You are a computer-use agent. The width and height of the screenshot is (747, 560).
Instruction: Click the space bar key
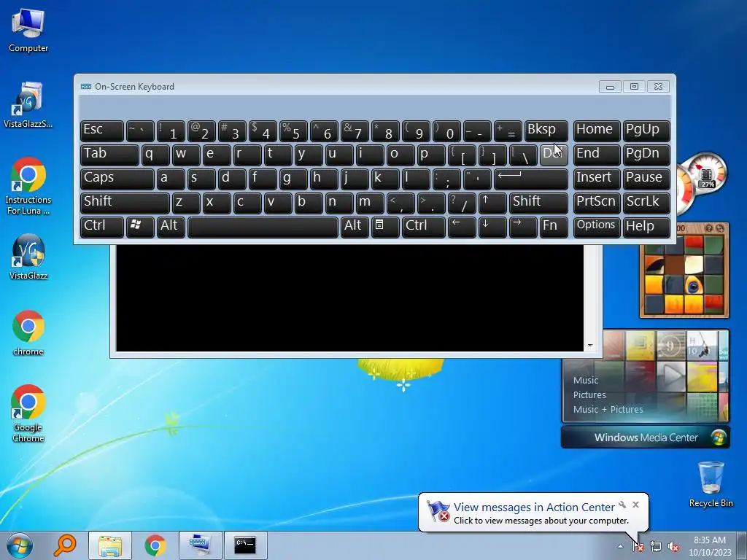pyautogui.click(x=263, y=227)
